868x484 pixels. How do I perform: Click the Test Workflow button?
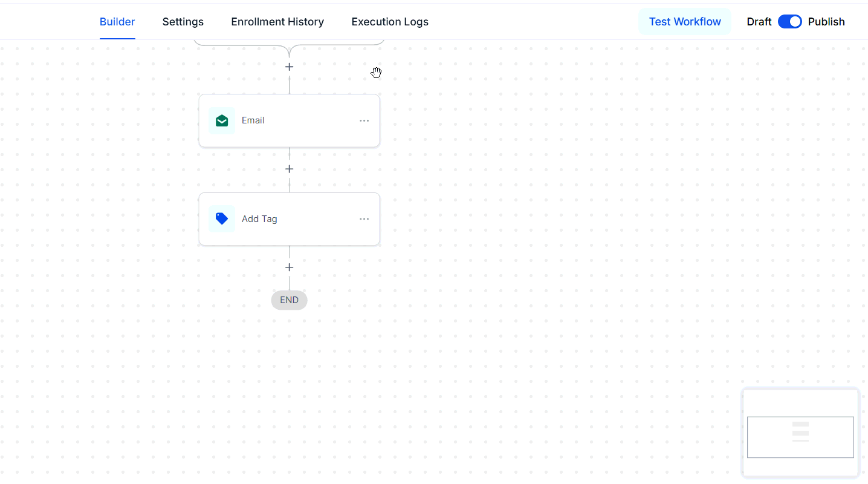point(685,22)
